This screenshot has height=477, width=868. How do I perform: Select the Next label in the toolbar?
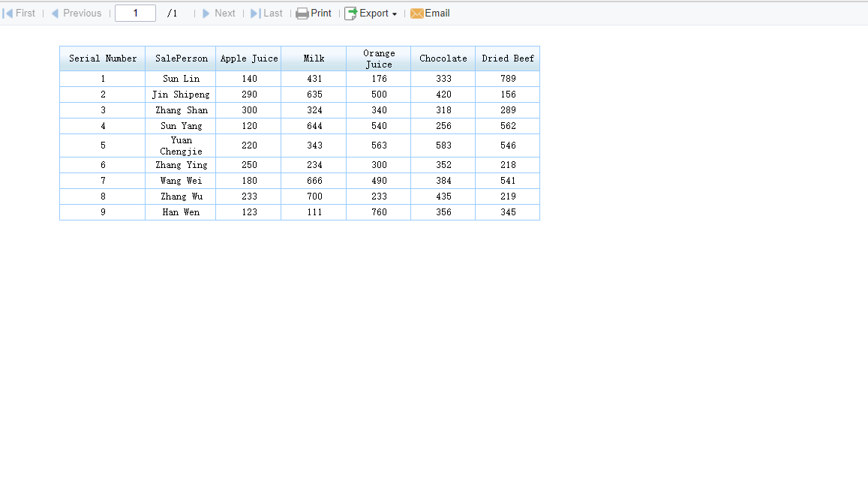[x=224, y=13]
